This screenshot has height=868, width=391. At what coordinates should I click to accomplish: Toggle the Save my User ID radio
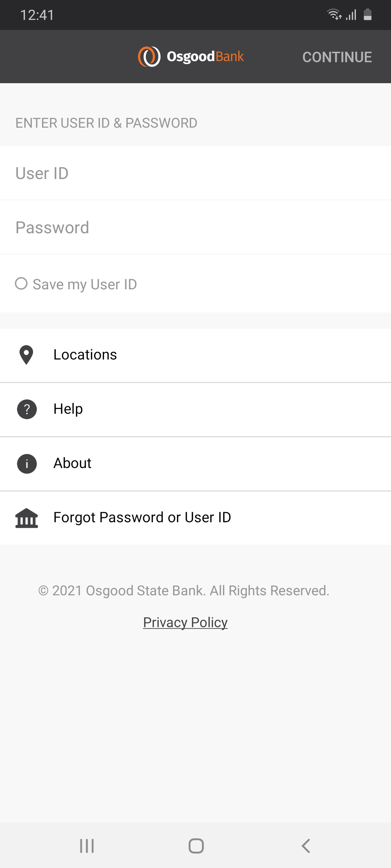(x=21, y=284)
